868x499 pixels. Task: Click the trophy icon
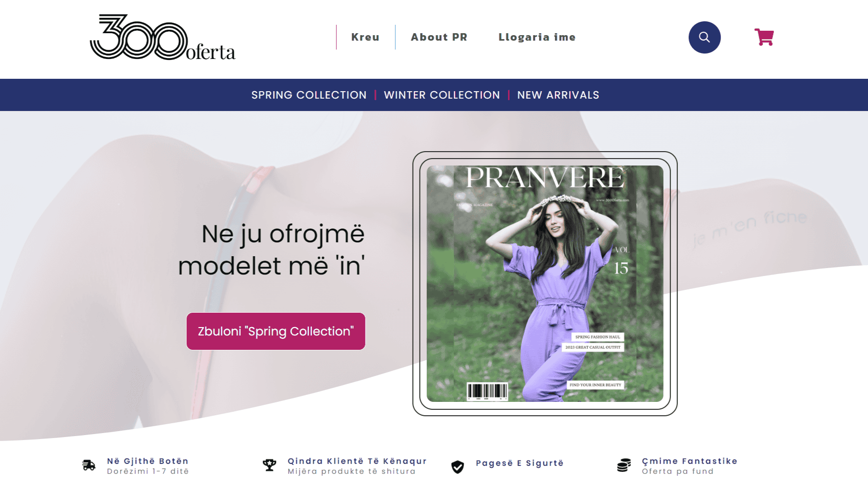[x=269, y=465]
